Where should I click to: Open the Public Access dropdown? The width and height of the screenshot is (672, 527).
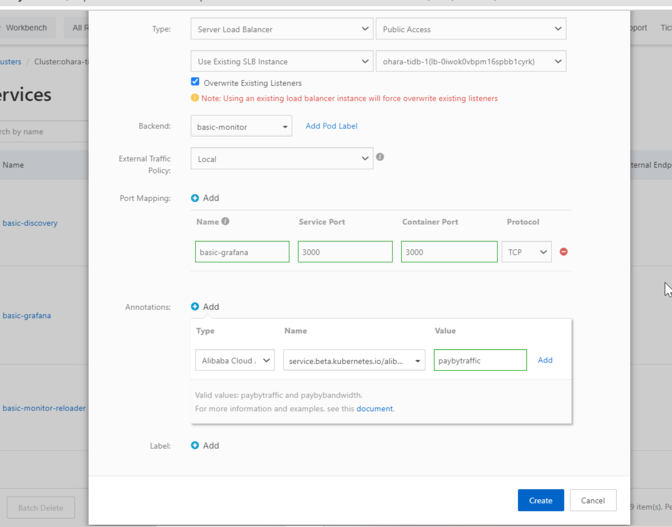(x=470, y=29)
